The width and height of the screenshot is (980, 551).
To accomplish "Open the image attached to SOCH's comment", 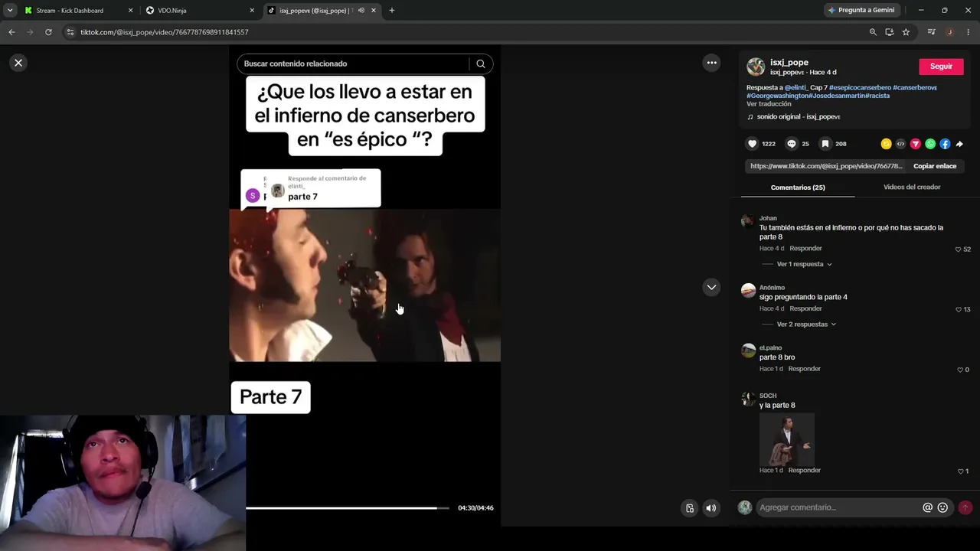I will (x=786, y=439).
